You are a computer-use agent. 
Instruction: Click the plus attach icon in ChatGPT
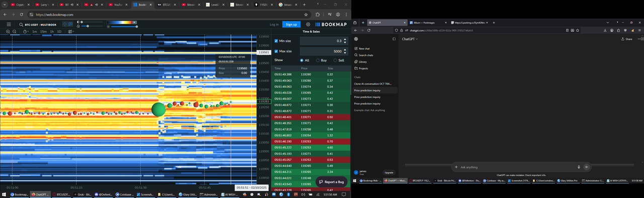coord(456,167)
